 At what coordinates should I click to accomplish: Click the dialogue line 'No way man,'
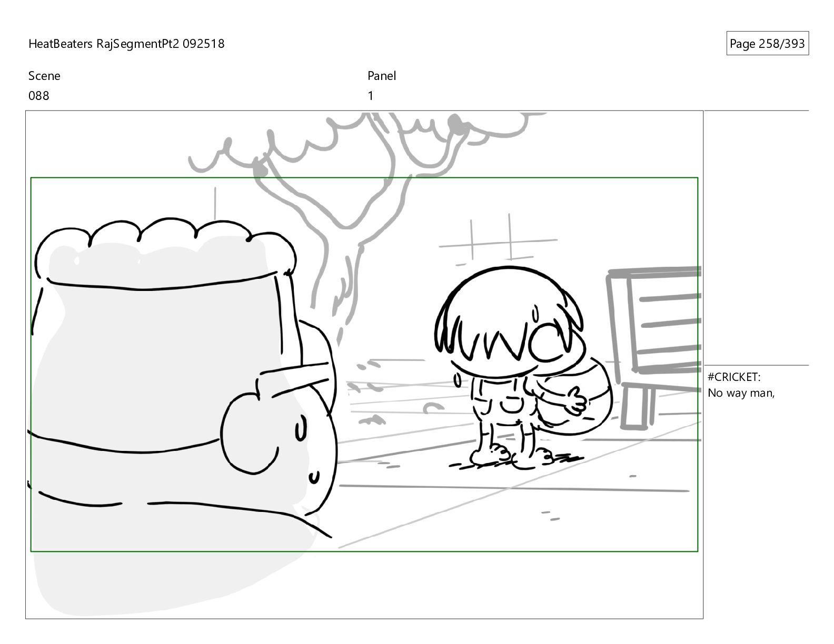pyautogui.click(x=741, y=393)
